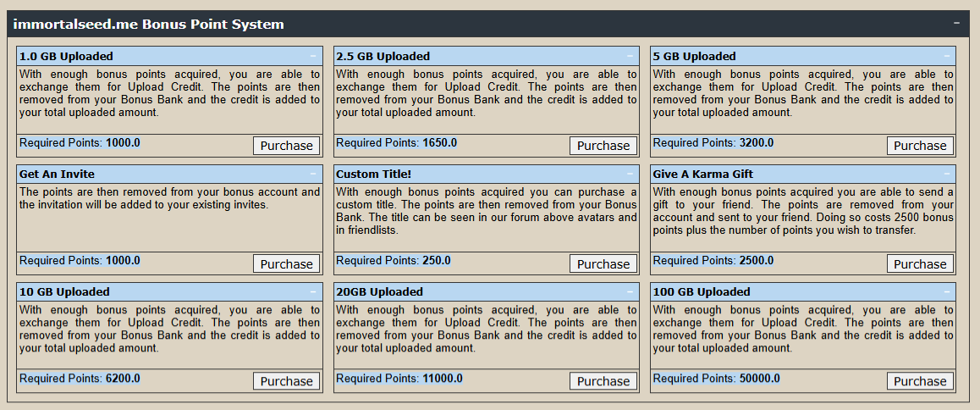Collapse the 100 GB Uploaded box
Screen dimensions: 980x410
pos(947,291)
